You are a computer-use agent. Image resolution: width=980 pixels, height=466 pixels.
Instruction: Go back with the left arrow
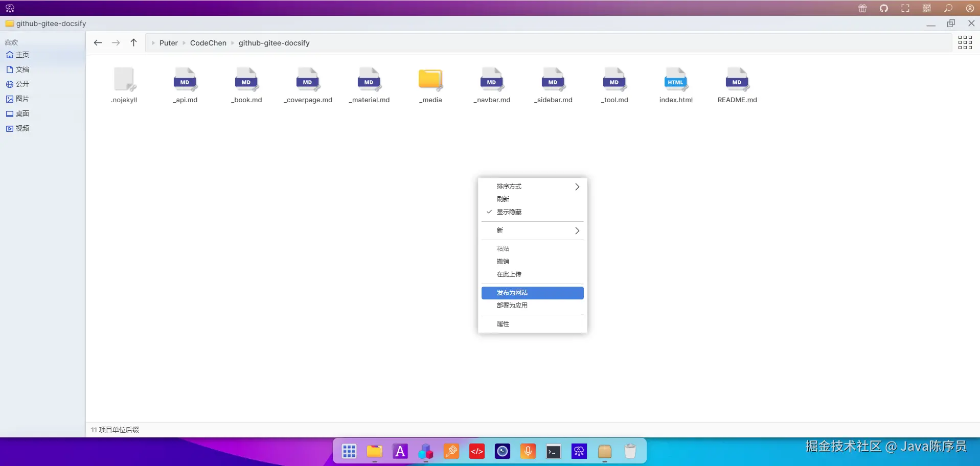point(98,43)
